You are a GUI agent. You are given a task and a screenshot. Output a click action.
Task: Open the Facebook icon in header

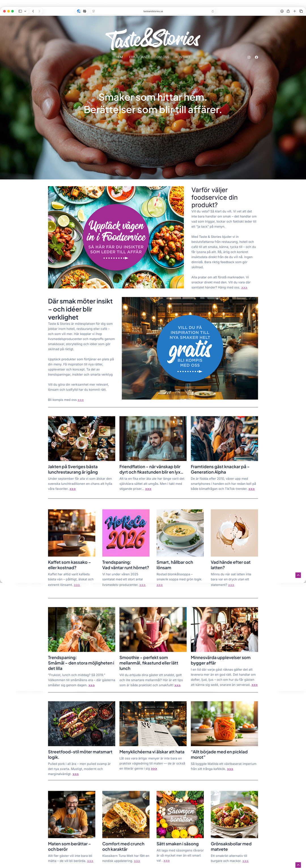(256, 57)
